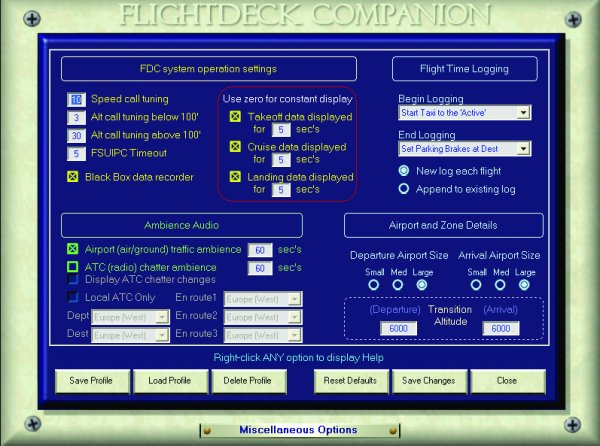This screenshot has height=446, width=600.
Task: Click the Load Profile button
Action: point(171,381)
